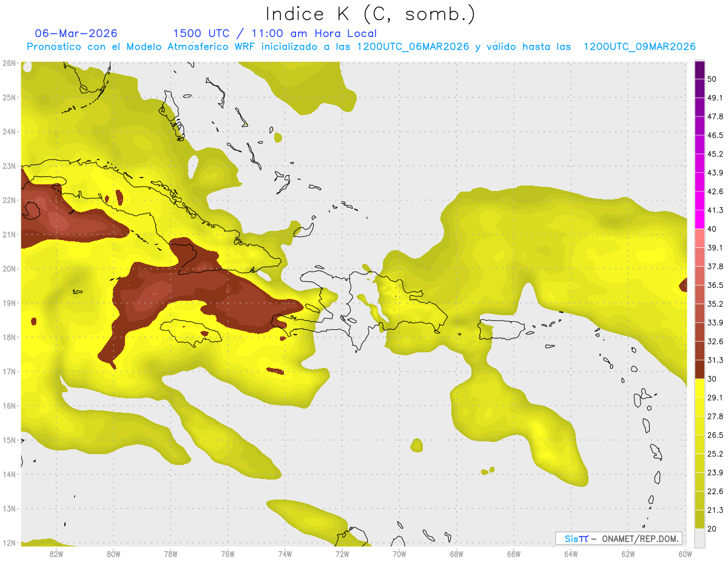Click the longitude label '76W'

coord(227,554)
